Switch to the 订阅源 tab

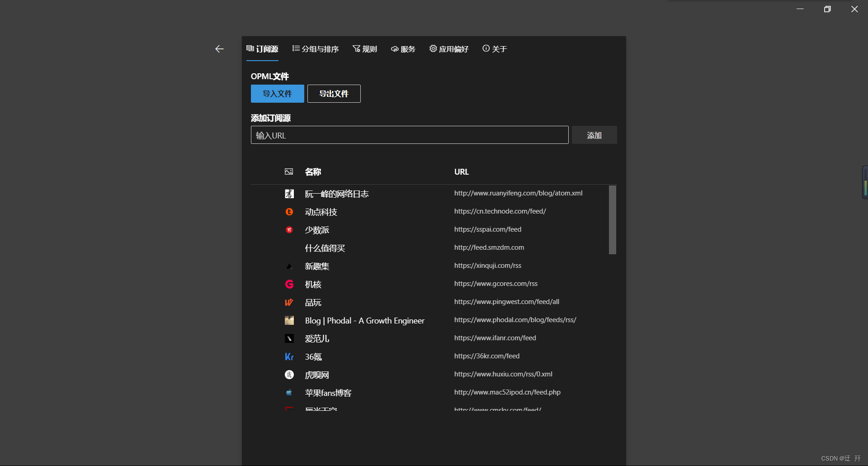(x=262, y=49)
